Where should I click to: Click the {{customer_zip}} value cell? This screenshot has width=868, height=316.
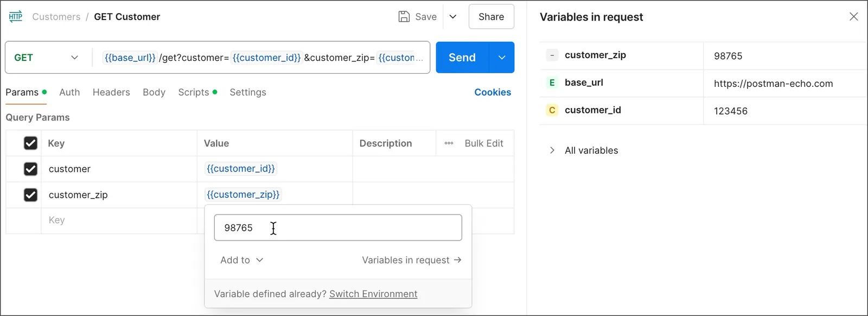tap(275, 194)
